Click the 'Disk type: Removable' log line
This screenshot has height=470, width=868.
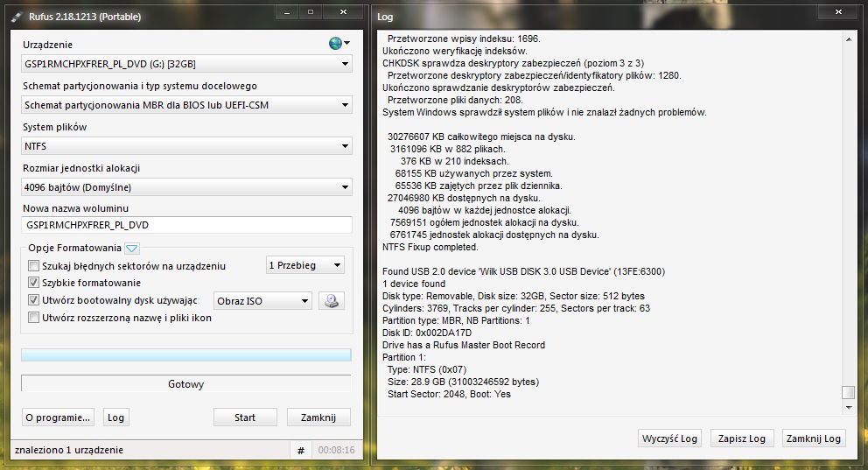[x=513, y=296]
